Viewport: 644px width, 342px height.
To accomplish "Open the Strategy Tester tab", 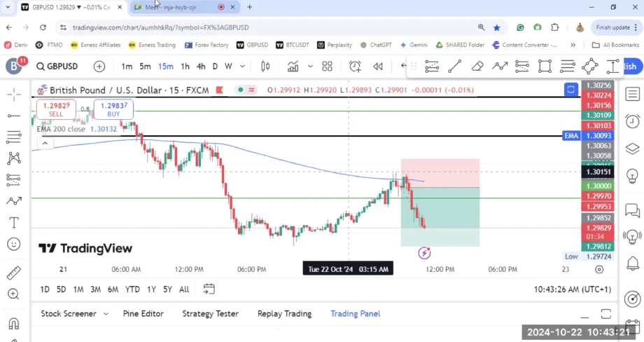I will coord(210,314).
